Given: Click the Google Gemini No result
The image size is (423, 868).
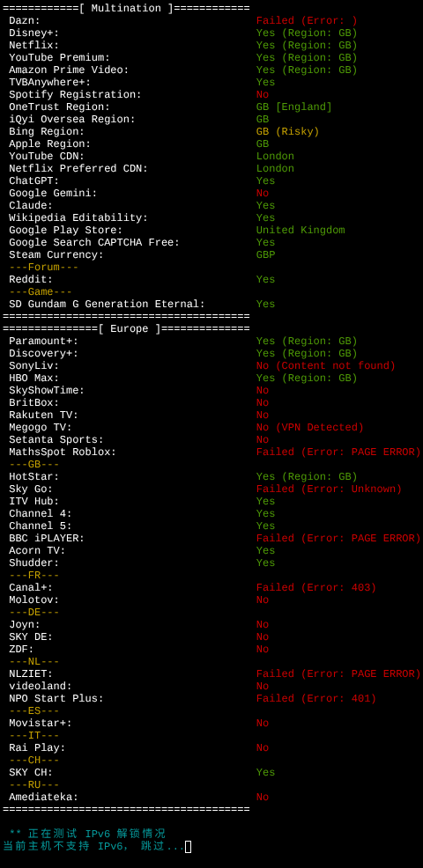Looking at the screenshot, I should click(263, 193).
